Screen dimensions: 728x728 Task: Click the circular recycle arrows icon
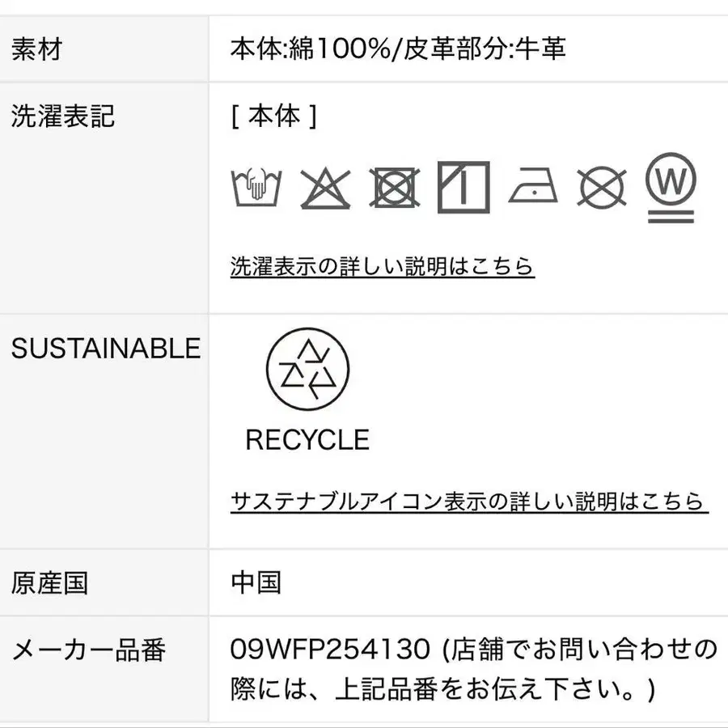307,369
